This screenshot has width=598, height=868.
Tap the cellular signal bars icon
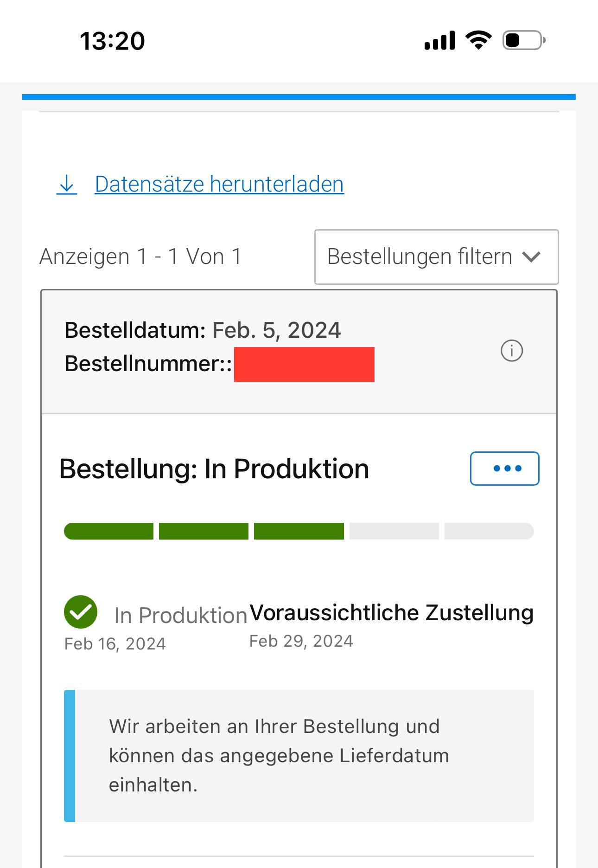(439, 40)
